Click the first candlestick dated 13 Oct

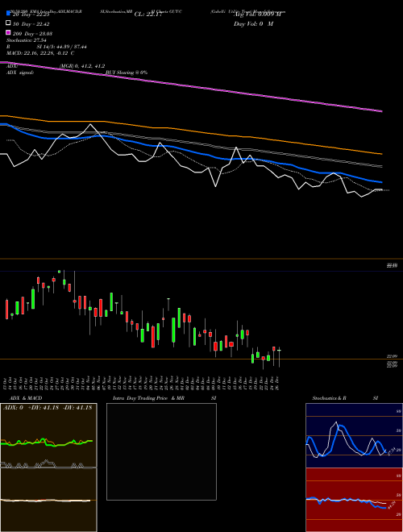[6, 309]
